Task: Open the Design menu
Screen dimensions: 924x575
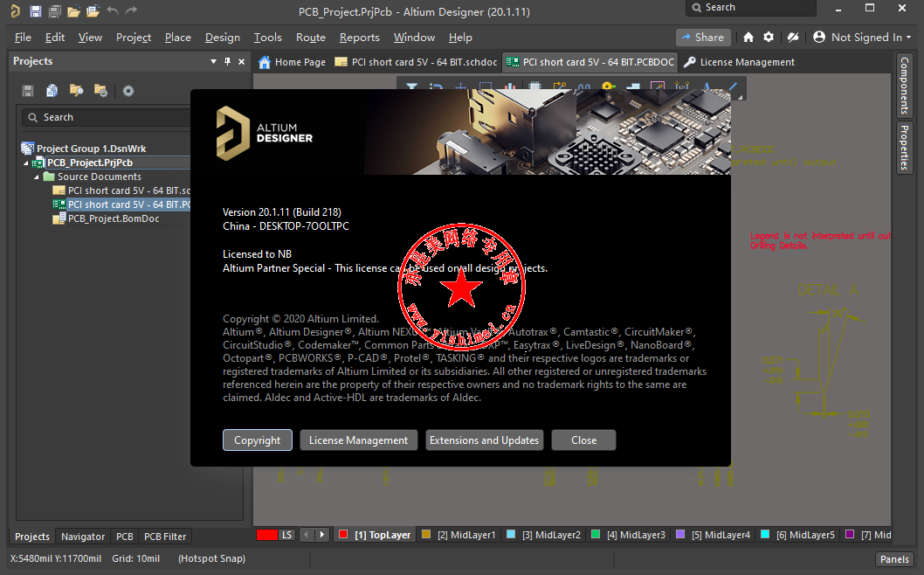Action: 222,38
